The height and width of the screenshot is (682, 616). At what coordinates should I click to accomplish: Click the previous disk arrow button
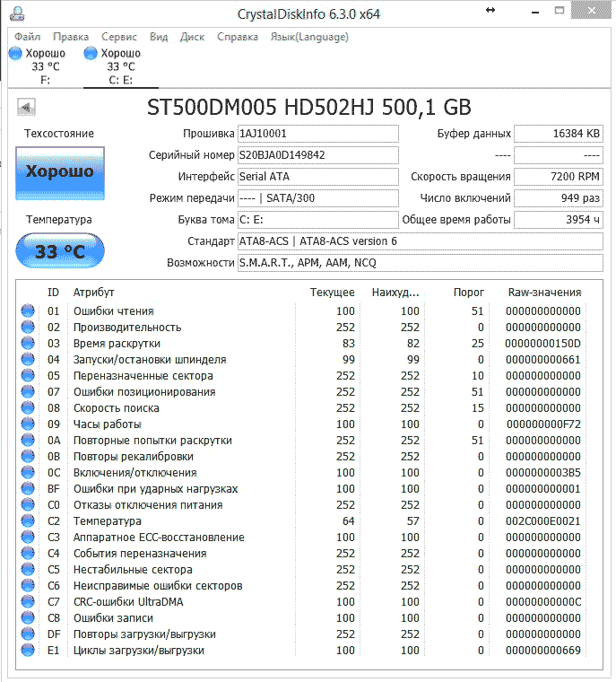(x=26, y=107)
